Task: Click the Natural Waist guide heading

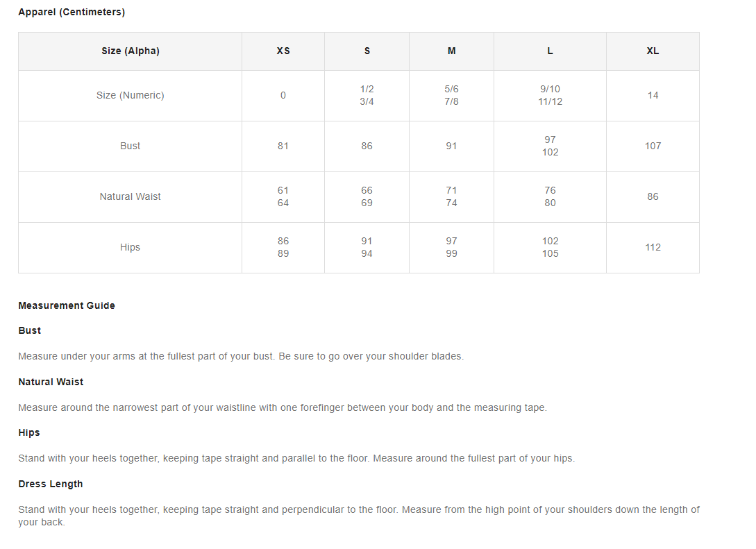Action: pyautogui.click(x=51, y=382)
